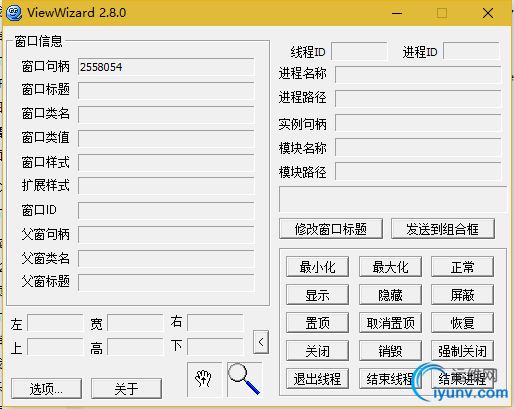Click the 销毁 destroy button

coord(390,351)
